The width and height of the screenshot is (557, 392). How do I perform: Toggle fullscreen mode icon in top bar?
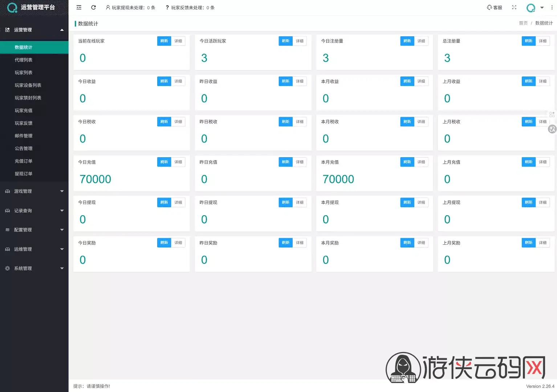coord(514,7)
